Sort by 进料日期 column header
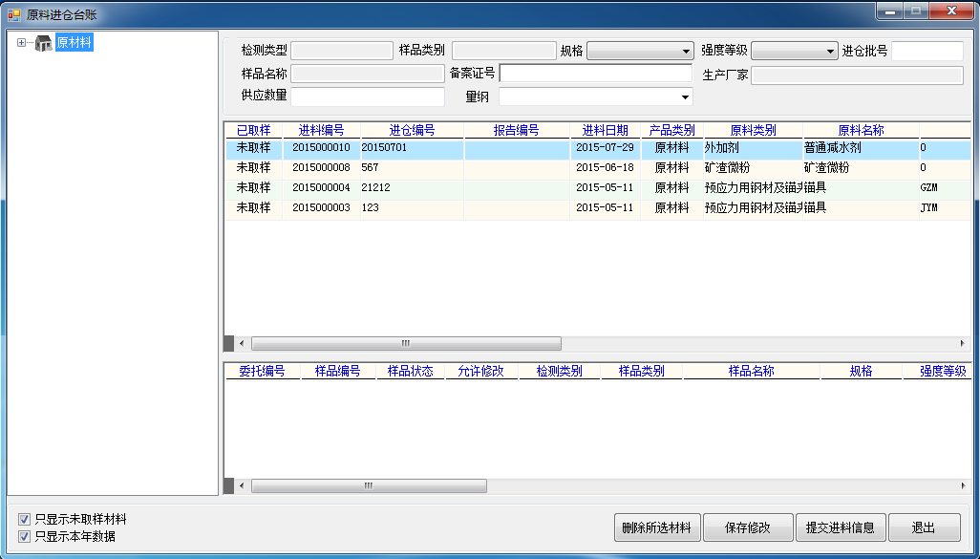This screenshot has width=980, height=559. click(605, 131)
